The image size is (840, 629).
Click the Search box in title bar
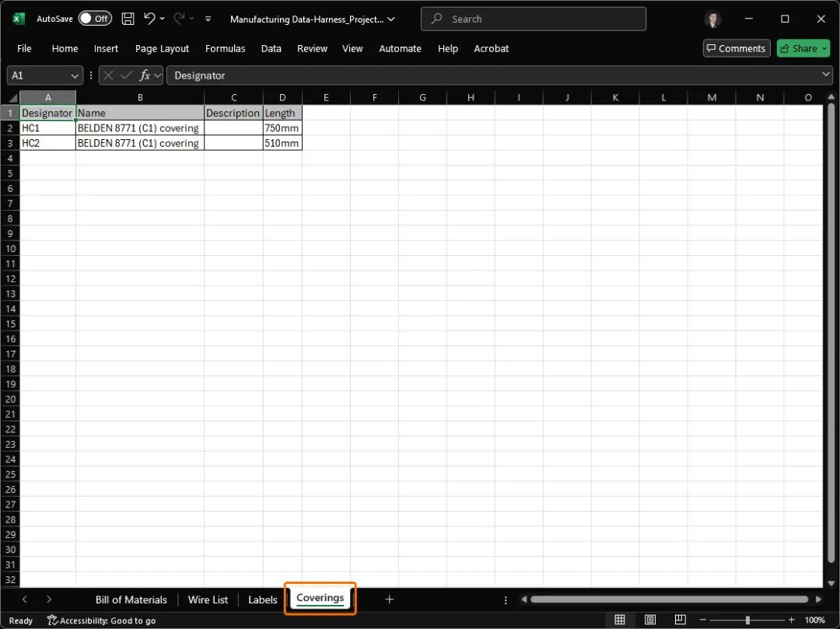tap(533, 19)
